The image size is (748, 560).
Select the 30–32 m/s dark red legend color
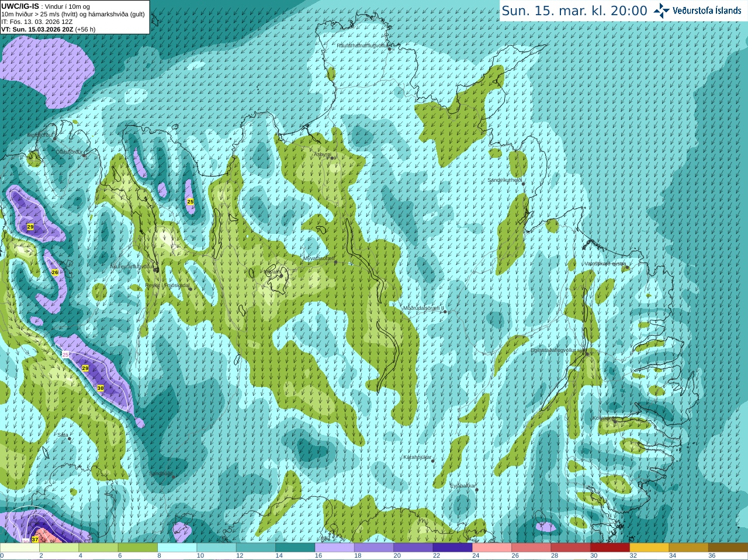click(610, 548)
